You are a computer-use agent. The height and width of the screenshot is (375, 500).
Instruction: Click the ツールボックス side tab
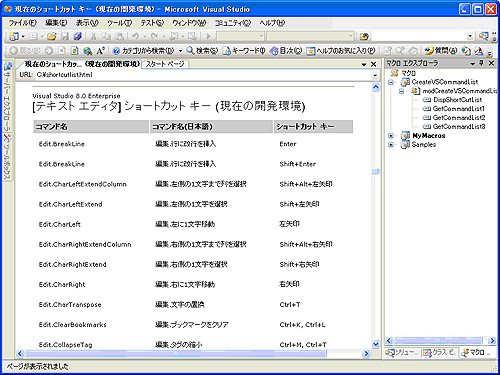tap(7, 157)
